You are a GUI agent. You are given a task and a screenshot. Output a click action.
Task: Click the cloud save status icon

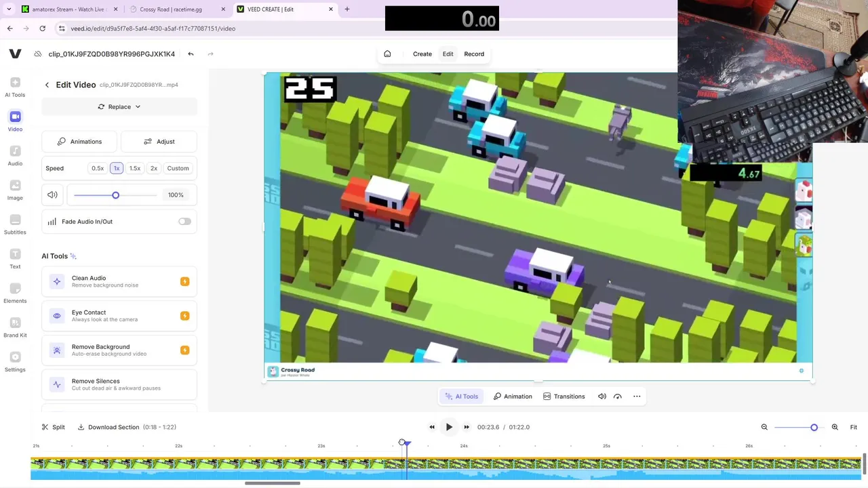pyautogui.click(x=38, y=54)
